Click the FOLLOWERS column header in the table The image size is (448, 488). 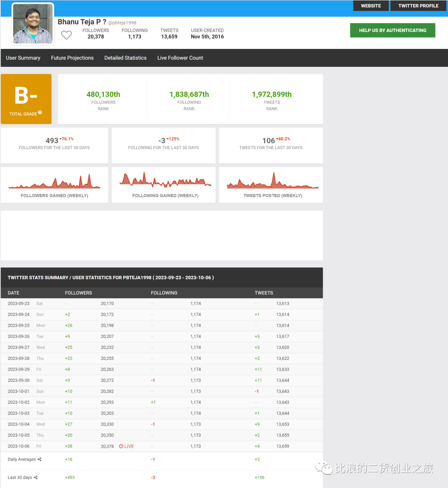(x=78, y=293)
